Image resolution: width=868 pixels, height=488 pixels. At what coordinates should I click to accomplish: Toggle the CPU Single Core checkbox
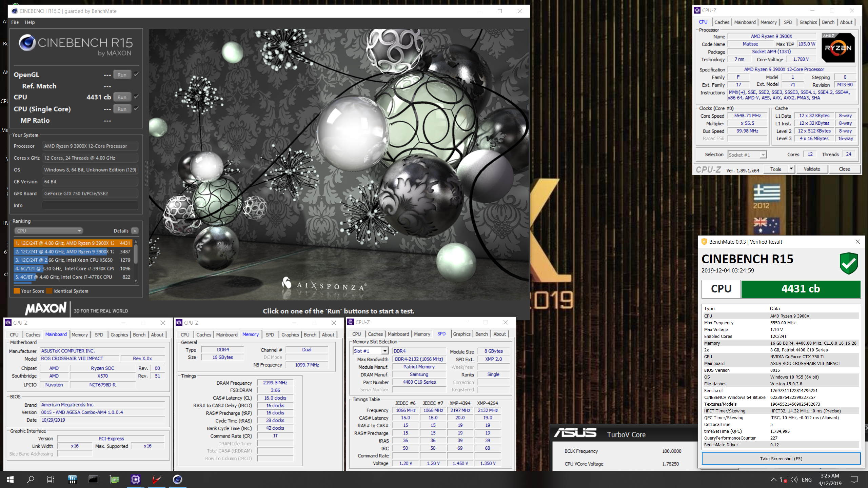(x=136, y=108)
